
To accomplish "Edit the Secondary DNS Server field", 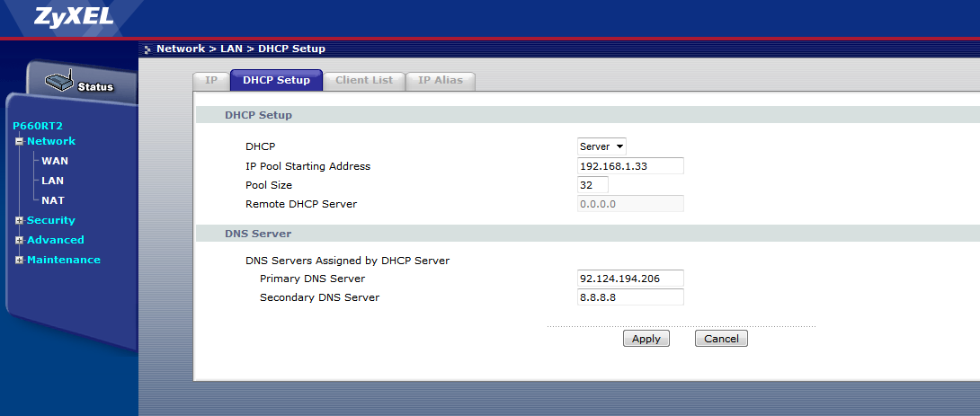I will point(629,297).
